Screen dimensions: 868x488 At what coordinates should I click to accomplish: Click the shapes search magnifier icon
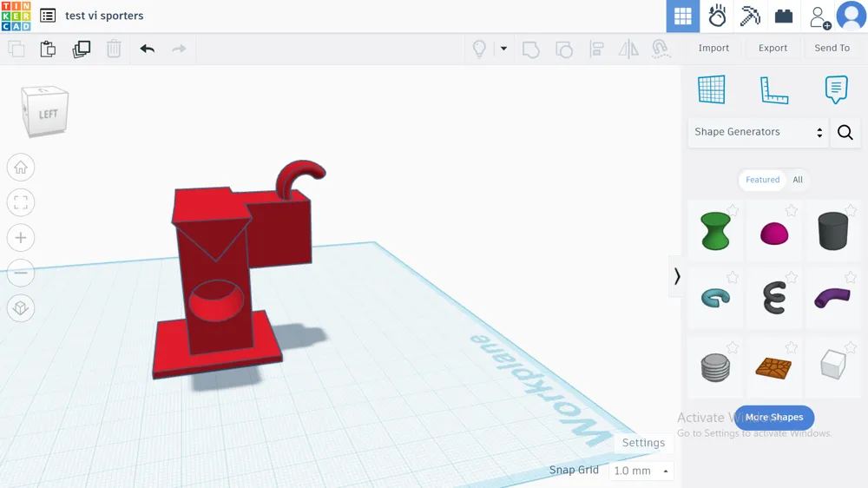click(845, 132)
